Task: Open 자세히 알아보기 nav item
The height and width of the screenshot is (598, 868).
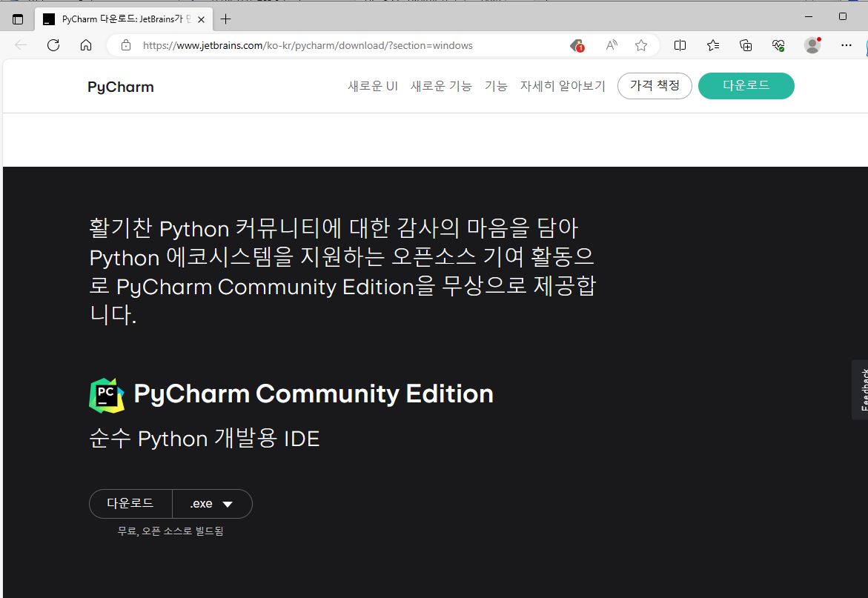Action: pos(563,86)
